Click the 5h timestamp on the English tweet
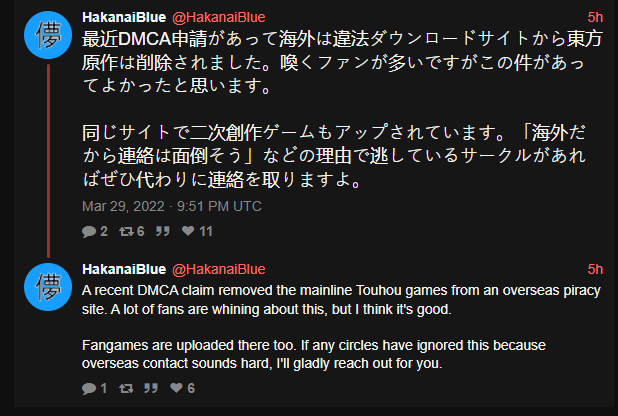Image resolution: width=618 pixels, height=416 pixels. 595,268
